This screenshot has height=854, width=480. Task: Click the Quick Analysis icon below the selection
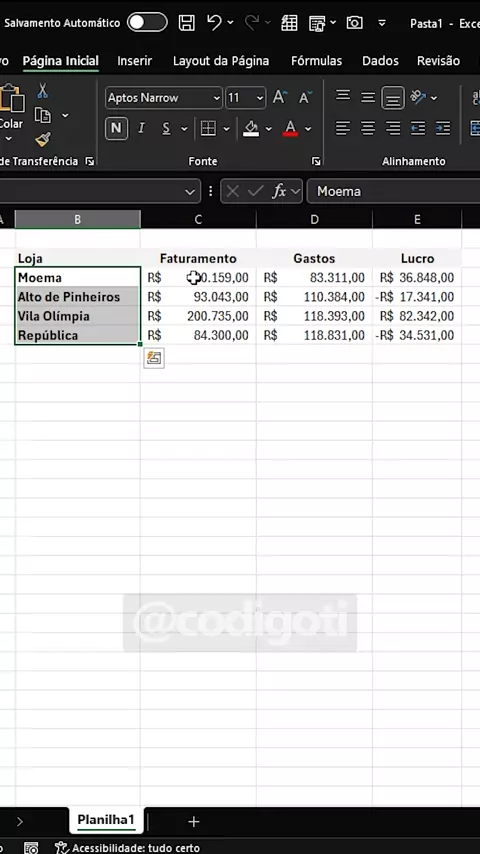pyautogui.click(x=154, y=358)
